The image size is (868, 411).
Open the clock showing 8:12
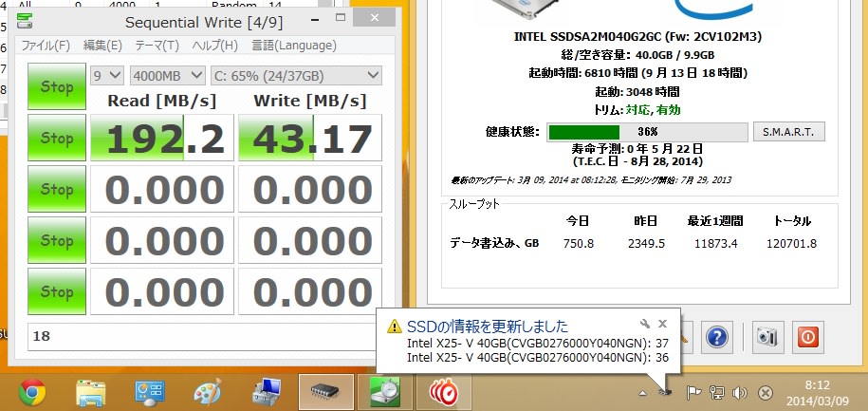point(818,392)
